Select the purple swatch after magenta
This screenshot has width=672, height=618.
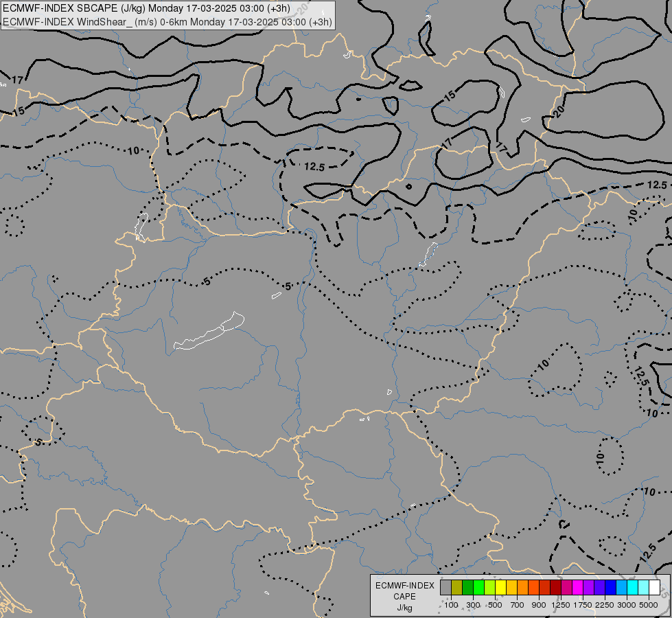tap(588, 588)
